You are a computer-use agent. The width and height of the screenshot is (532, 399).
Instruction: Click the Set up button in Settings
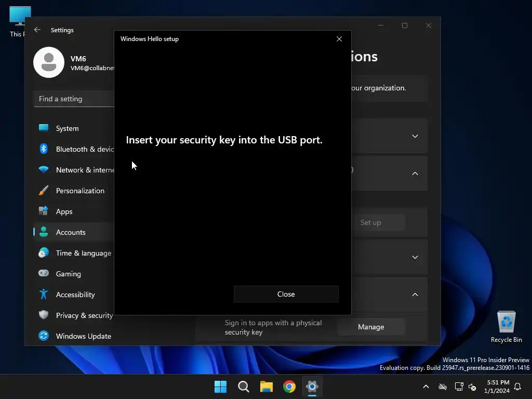tap(371, 222)
